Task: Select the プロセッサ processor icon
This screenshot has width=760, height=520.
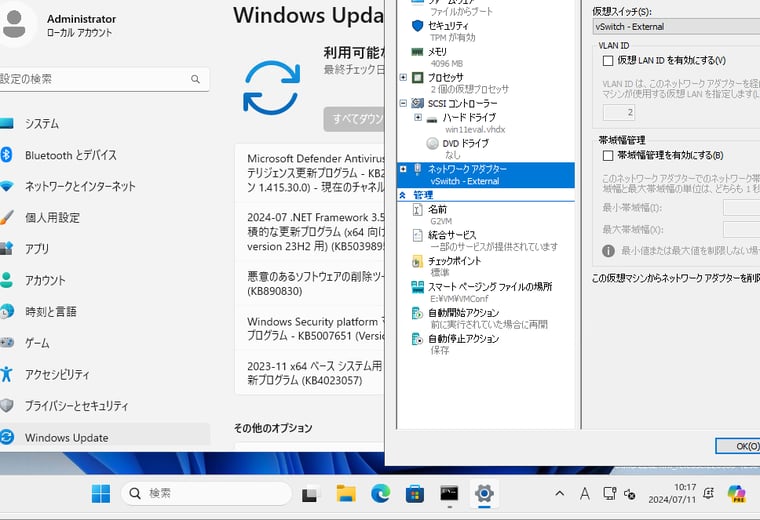Action: [x=417, y=78]
